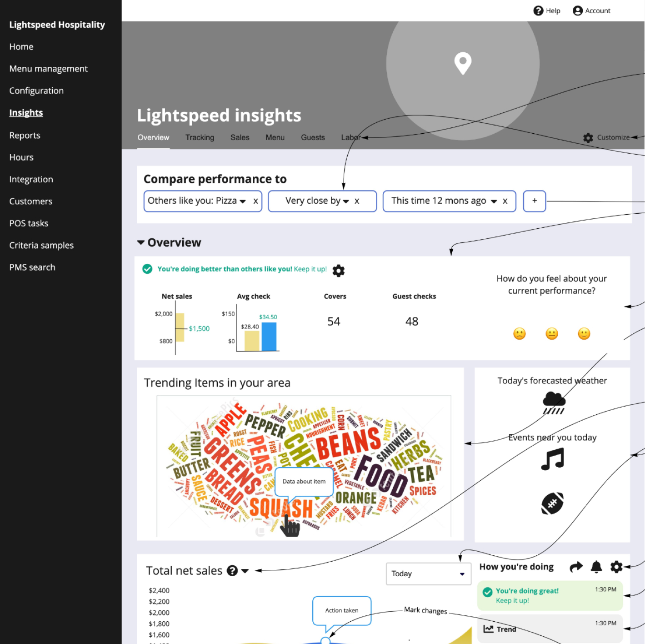This screenshot has width=645, height=644.
Task: Click the rainy cloud weather icon
Action: 554,402
